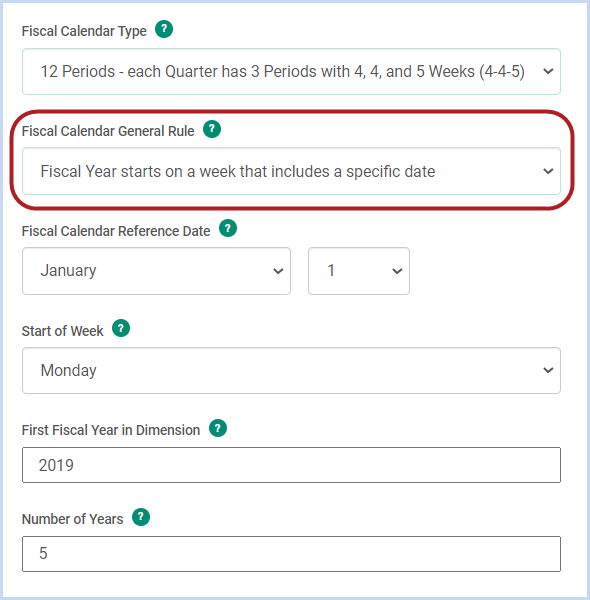
Task: Click the Fiscal Calendar General Rule label
Action: (108, 131)
